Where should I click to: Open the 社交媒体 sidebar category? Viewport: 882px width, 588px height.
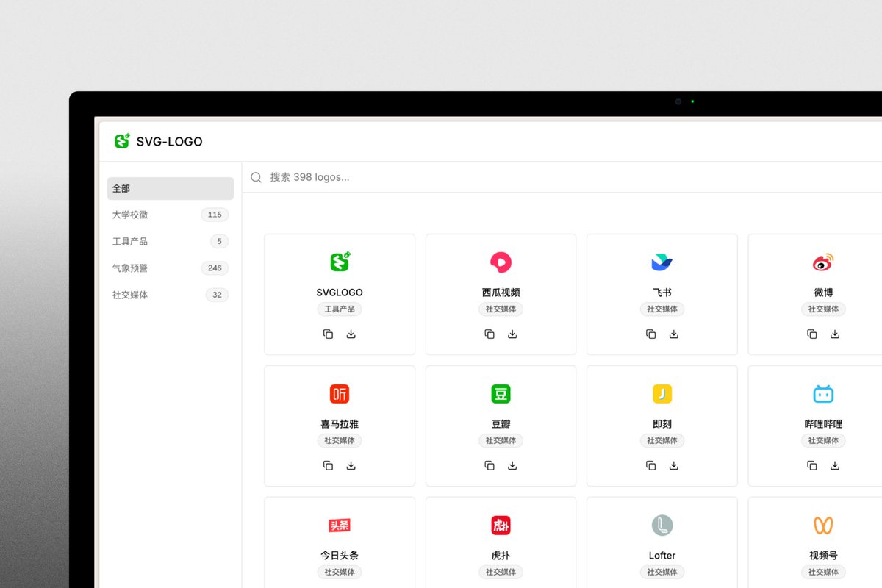tap(171, 295)
